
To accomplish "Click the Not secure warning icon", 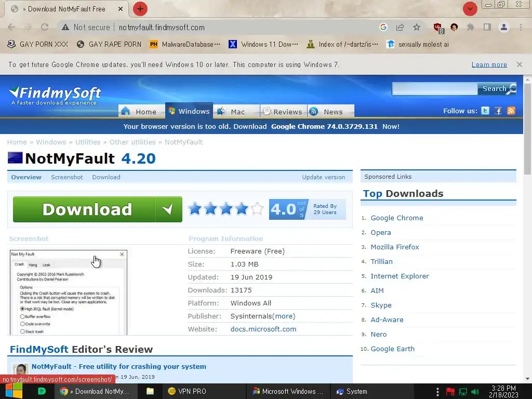I will (65, 27).
